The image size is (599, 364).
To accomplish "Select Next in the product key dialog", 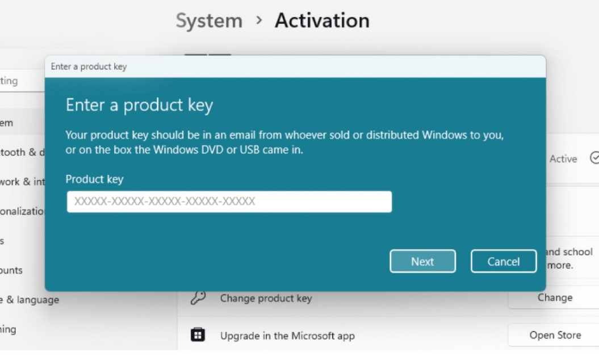I will point(422,261).
